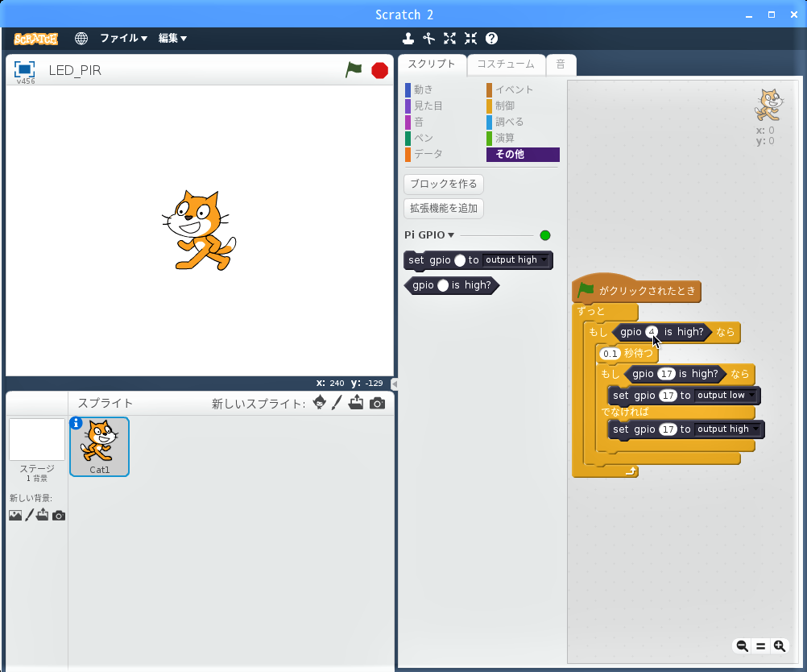Reset scripts area zoom to normal
Image resolution: width=807 pixels, height=672 pixels.
(760, 645)
